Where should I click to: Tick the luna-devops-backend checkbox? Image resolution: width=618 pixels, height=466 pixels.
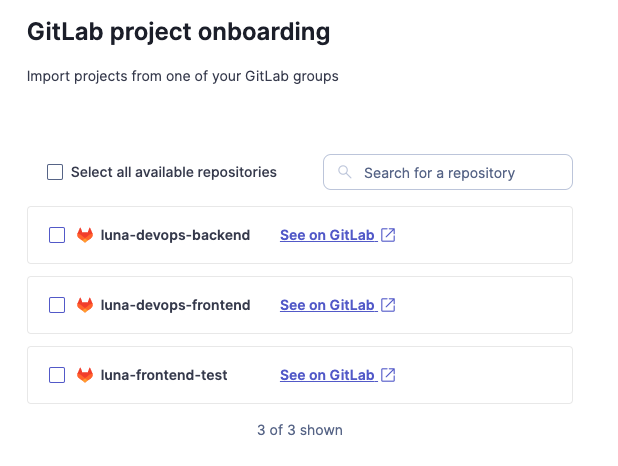pos(57,235)
